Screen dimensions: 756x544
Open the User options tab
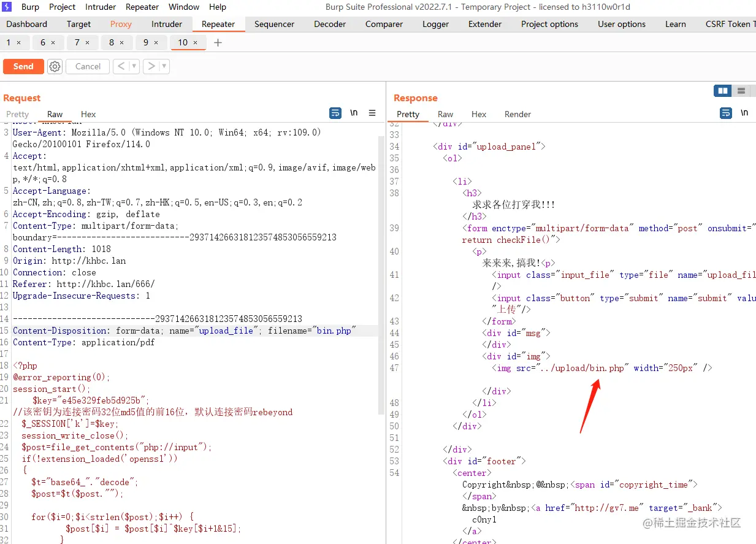coord(622,24)
